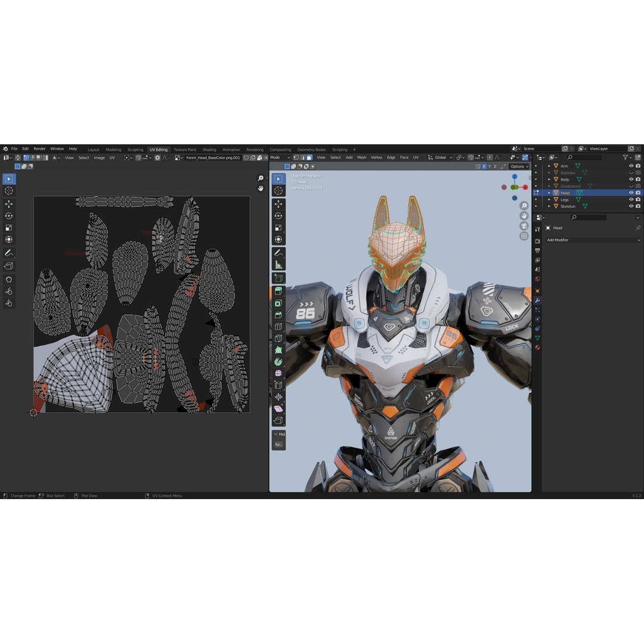This screenshot has height=644, width=644.
Task: Toggle visibility eye for Body collection
Action: click(x=631, y=179)
